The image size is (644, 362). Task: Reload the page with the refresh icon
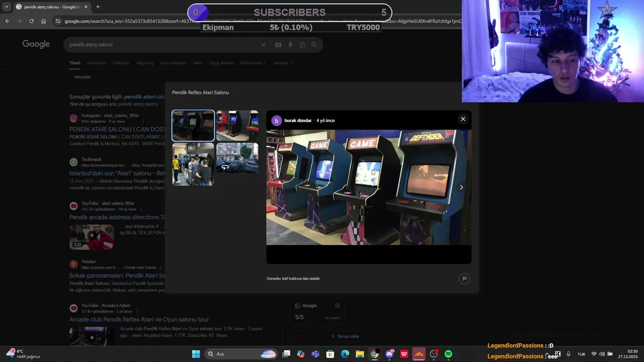point(31,21)
